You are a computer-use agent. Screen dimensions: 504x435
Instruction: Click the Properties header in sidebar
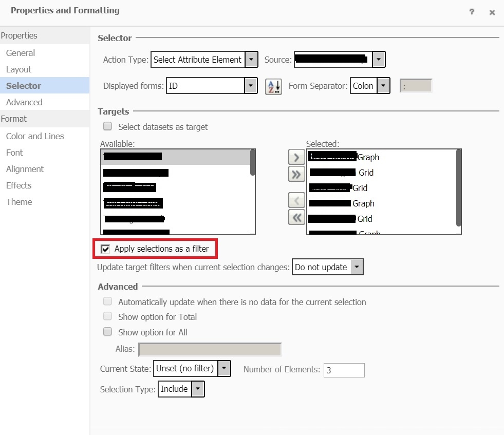[x=45, y=35]
